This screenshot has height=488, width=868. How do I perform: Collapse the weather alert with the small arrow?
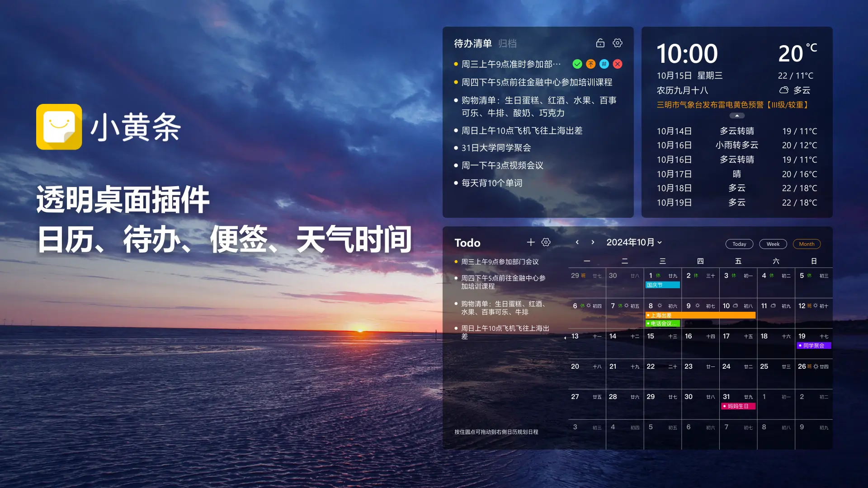coord(737,116)
